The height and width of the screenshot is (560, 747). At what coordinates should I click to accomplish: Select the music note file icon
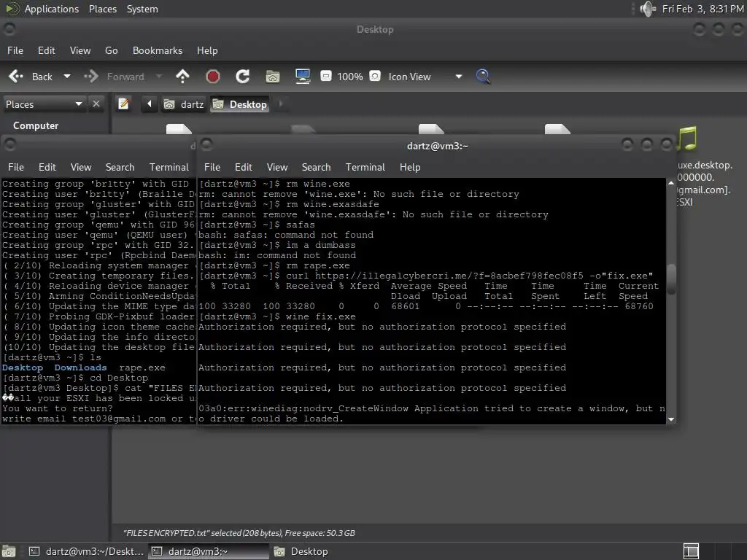(x=687, y=139)
